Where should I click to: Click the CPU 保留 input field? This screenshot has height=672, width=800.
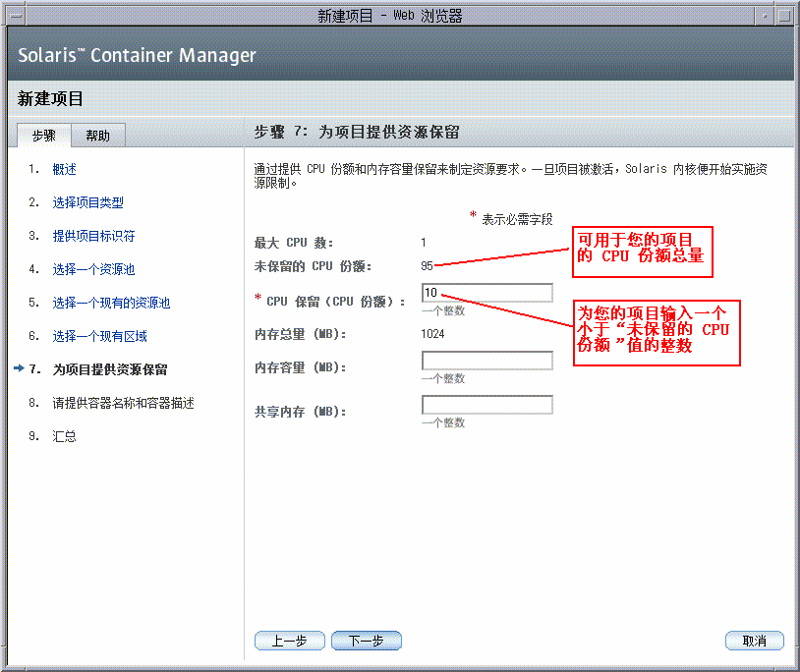pos(487,293)
